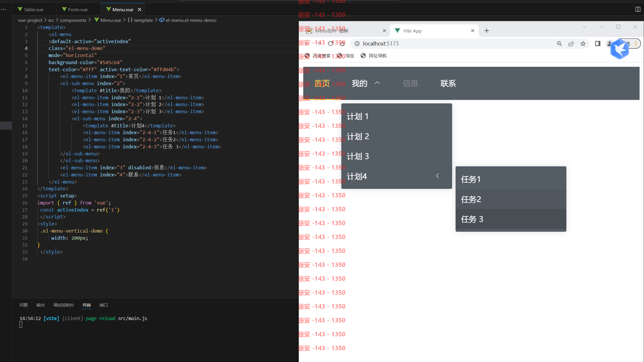
Task: Open the 网址导航 bookmark
Action: point(374,56)
